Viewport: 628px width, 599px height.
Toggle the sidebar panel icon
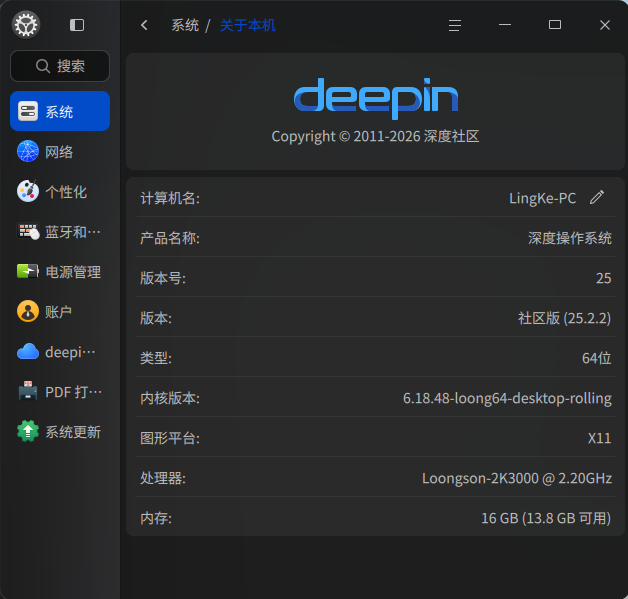pyautogui.click(x=76, y=25)
